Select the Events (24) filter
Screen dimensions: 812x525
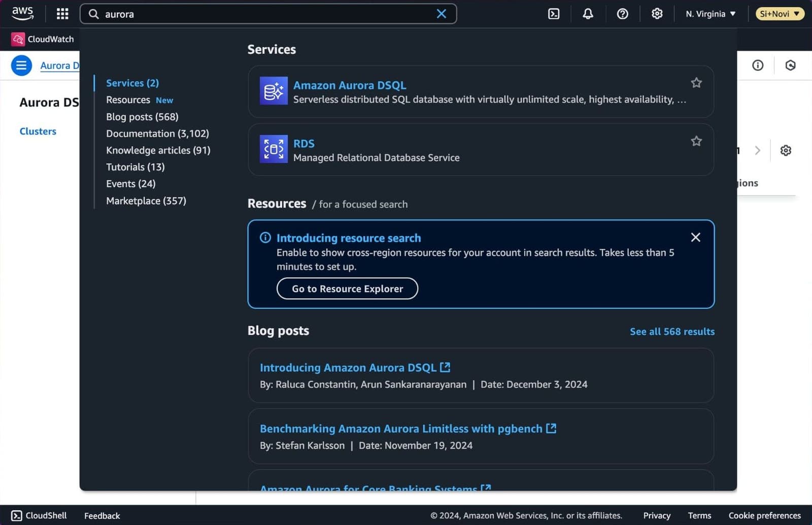click(130, 184)
